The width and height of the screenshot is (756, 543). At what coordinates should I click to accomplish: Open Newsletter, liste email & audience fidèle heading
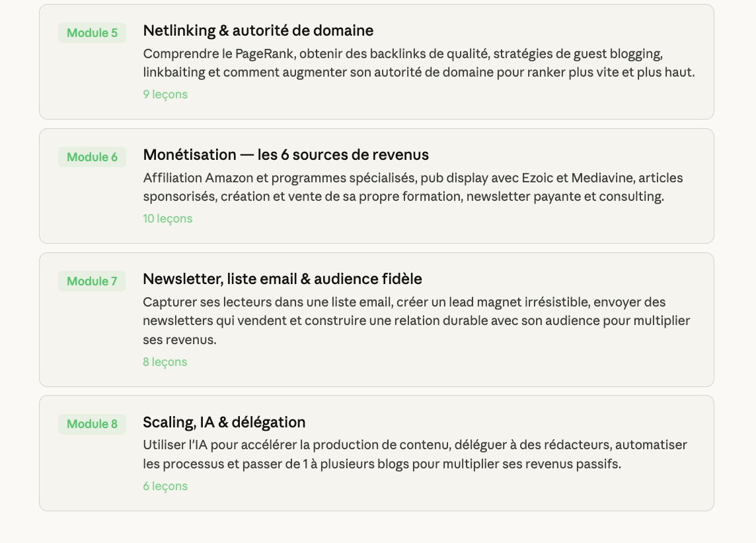(x=282, y=279)
